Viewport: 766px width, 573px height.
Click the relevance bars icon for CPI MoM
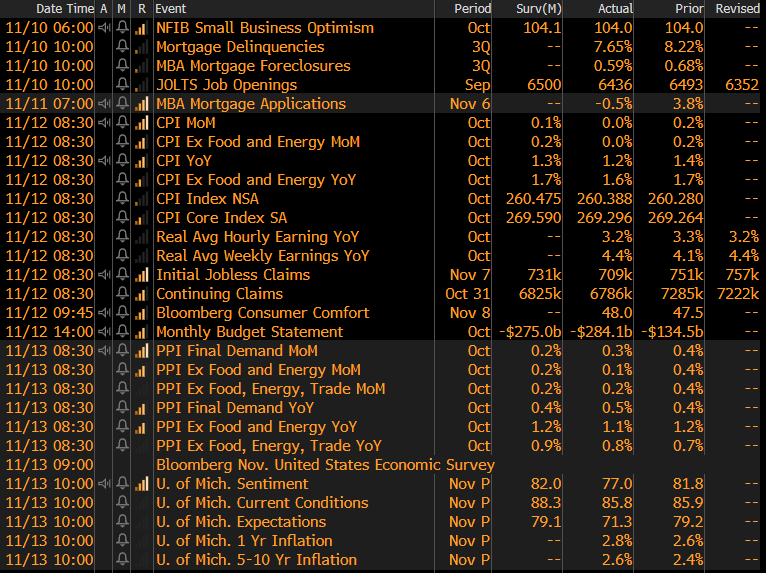(141, 123)
